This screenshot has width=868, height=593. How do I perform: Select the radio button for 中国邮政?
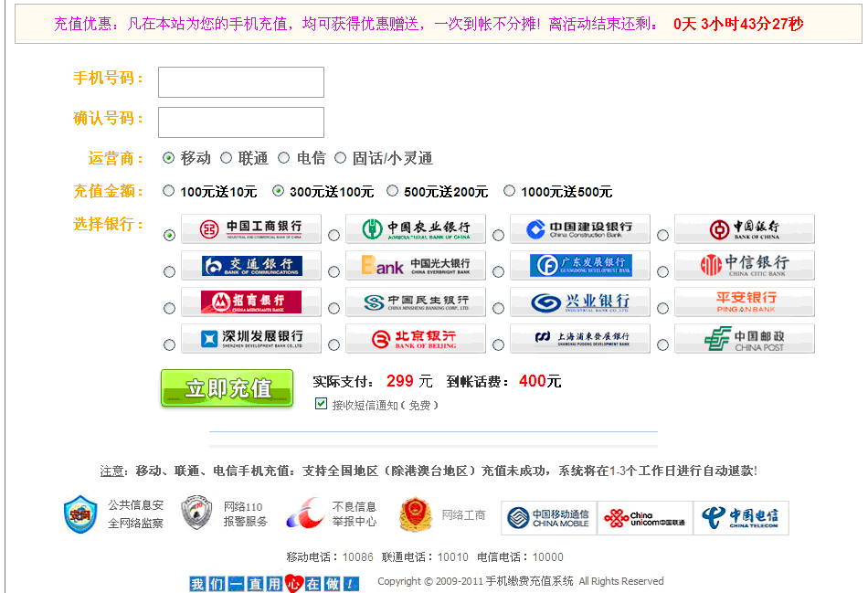click(x=662, y=345)
